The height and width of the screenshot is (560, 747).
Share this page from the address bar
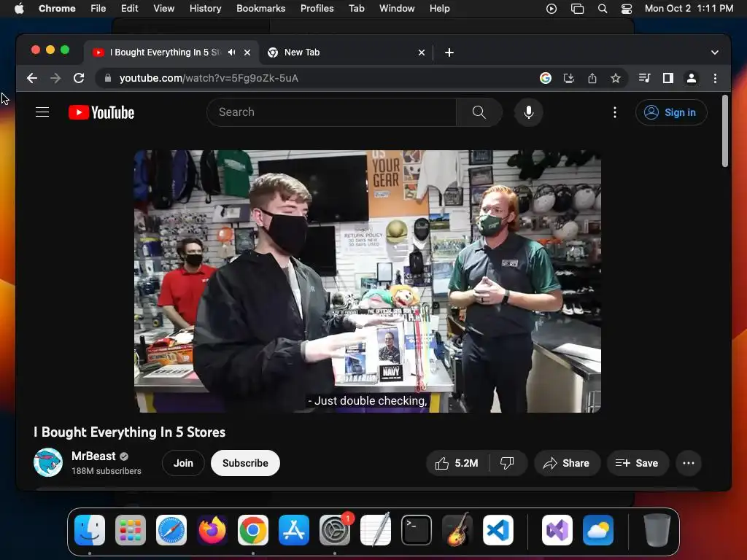pyautogui.click(x=592, y=78)
